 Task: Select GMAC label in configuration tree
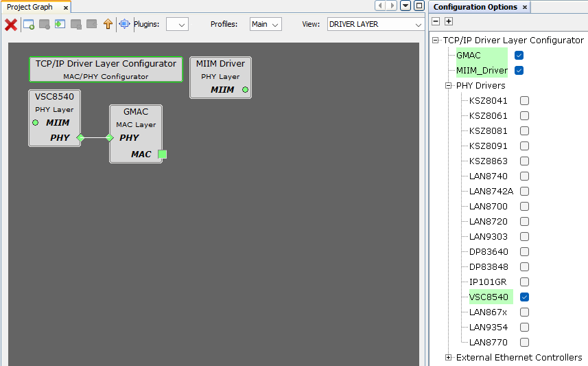click(469, 55)
